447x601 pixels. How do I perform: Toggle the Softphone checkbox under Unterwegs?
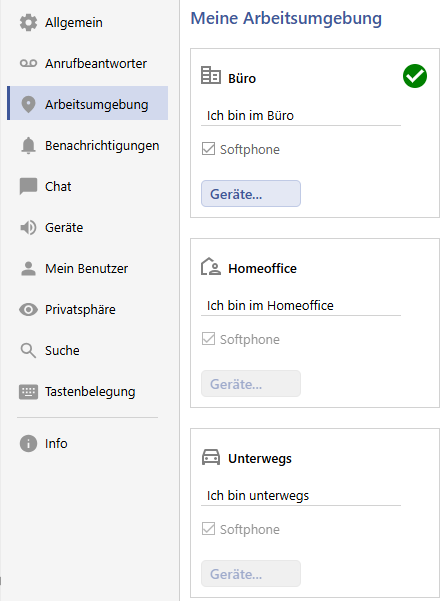pos(208,529)
